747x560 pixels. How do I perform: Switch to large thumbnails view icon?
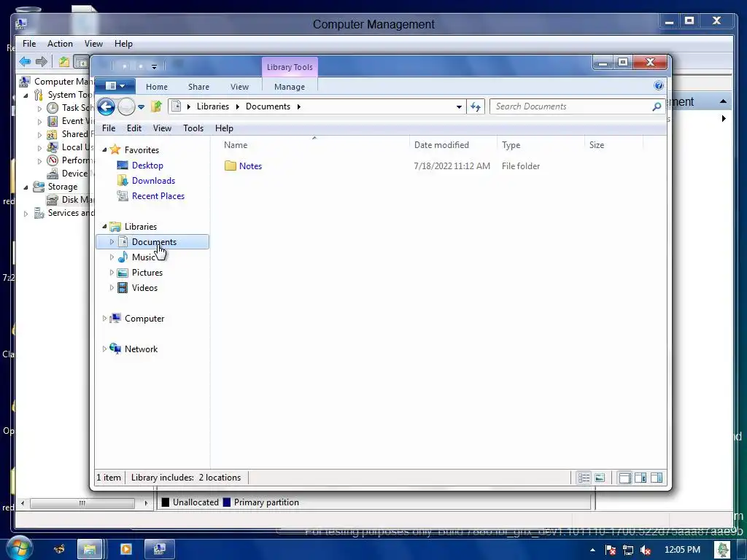click(600, 478)
